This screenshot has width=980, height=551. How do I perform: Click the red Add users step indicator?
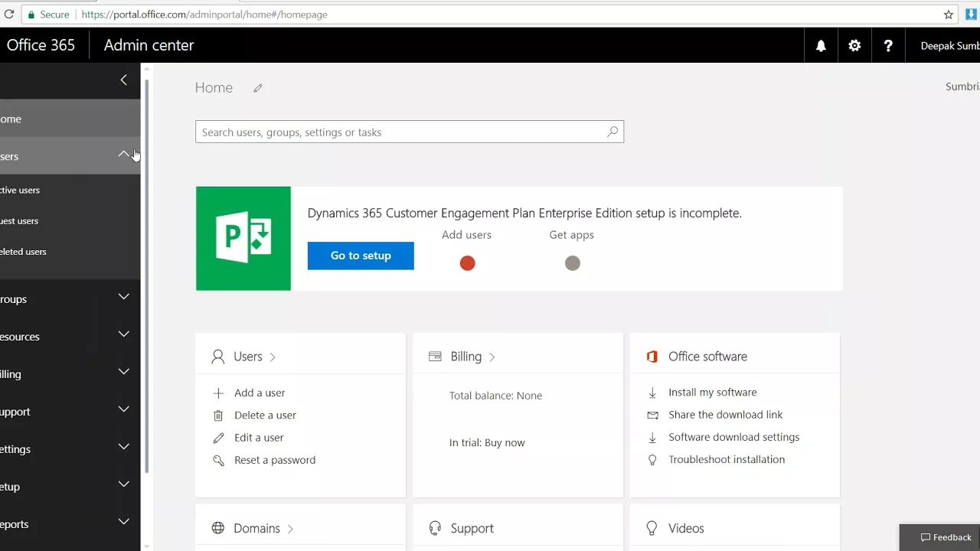click(467, 263)
